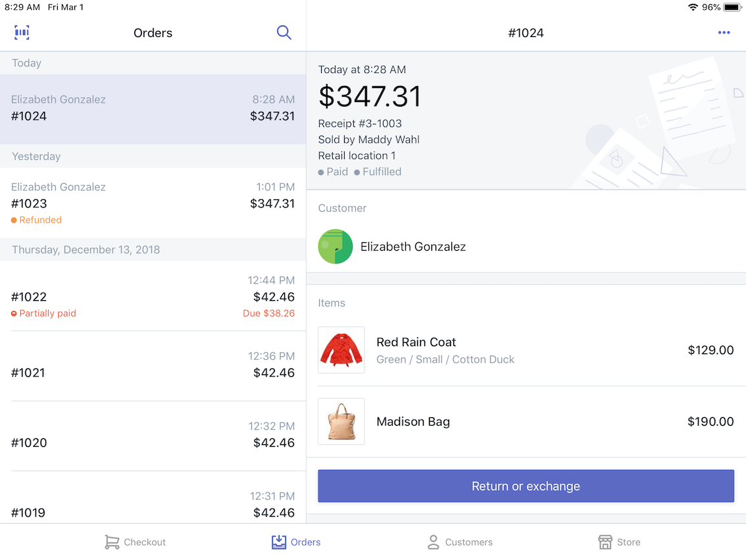Select order #1020
This screenshot has width=746, height=560.
[153, 436]
